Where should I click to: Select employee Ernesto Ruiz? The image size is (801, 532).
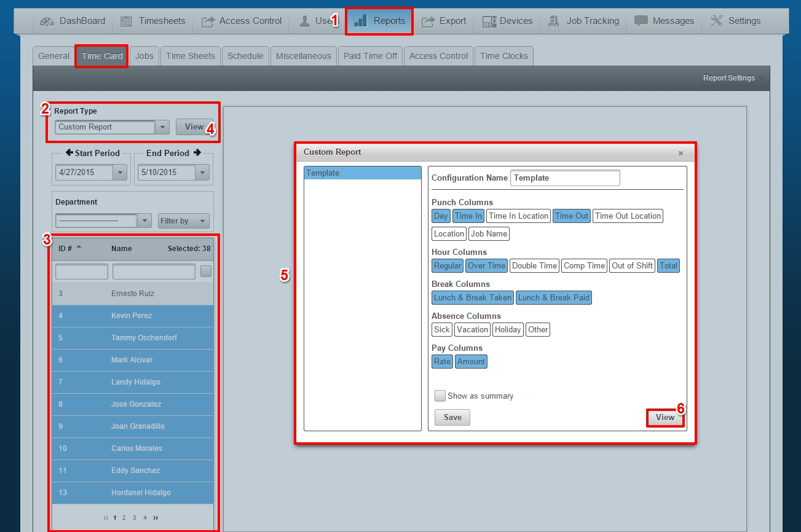click(x=133, y=294)
